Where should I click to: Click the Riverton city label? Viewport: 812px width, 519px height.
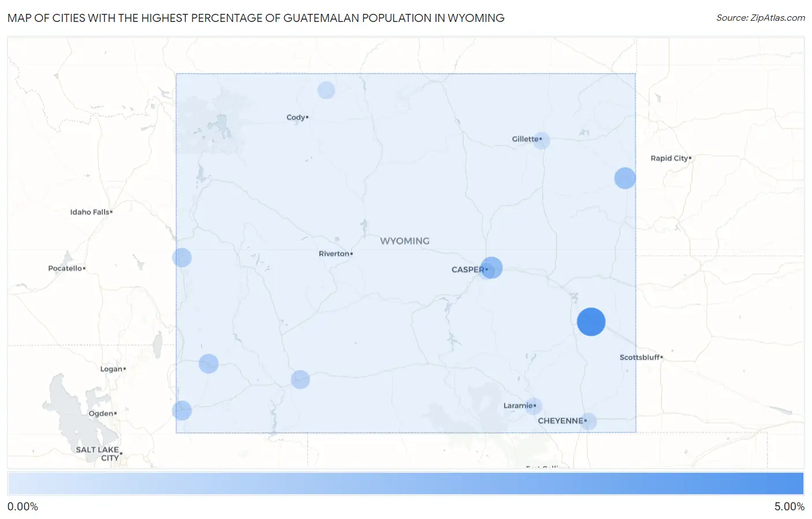334,253
